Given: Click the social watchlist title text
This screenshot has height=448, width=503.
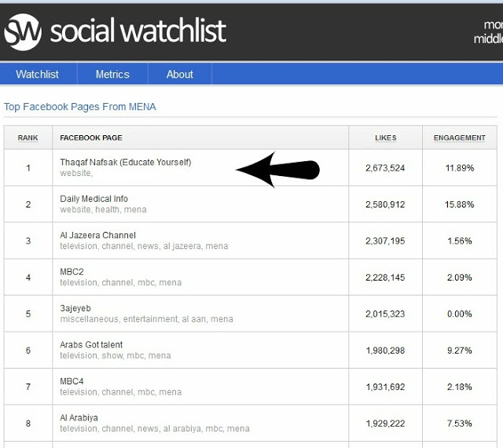Looking at the screenshot, I should click(x=138, y=31).
